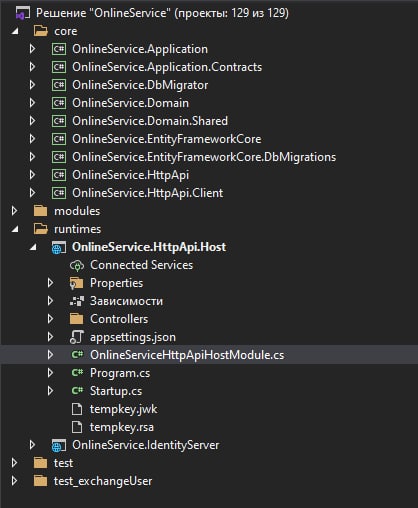This screenshot has width=418, height=508.
Task: Select the OnlineService.HttpApi project name
Action: pos(130,175)
